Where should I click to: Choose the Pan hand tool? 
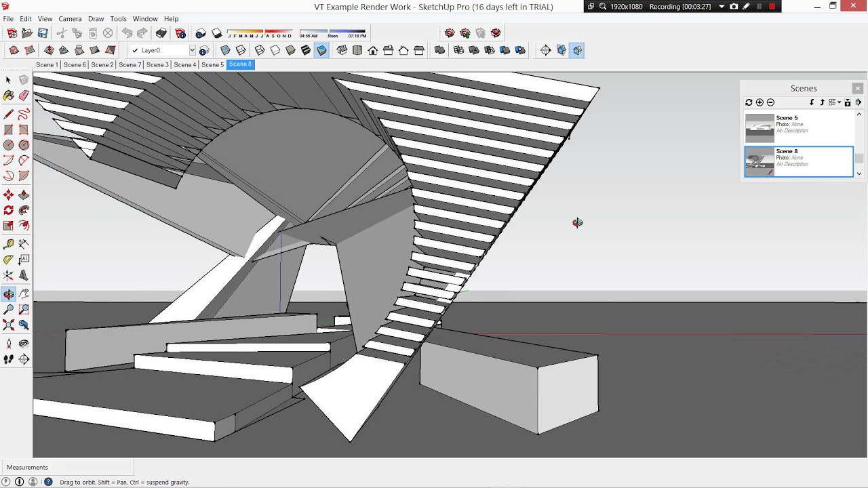(24, 294)
